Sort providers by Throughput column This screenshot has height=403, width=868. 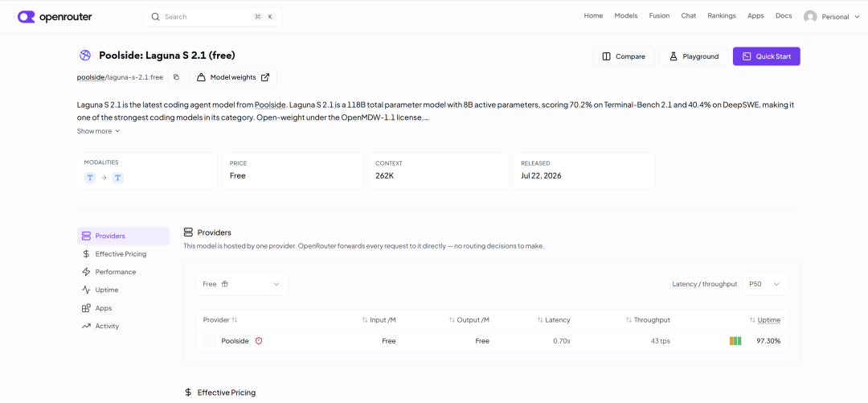point(648,320)
